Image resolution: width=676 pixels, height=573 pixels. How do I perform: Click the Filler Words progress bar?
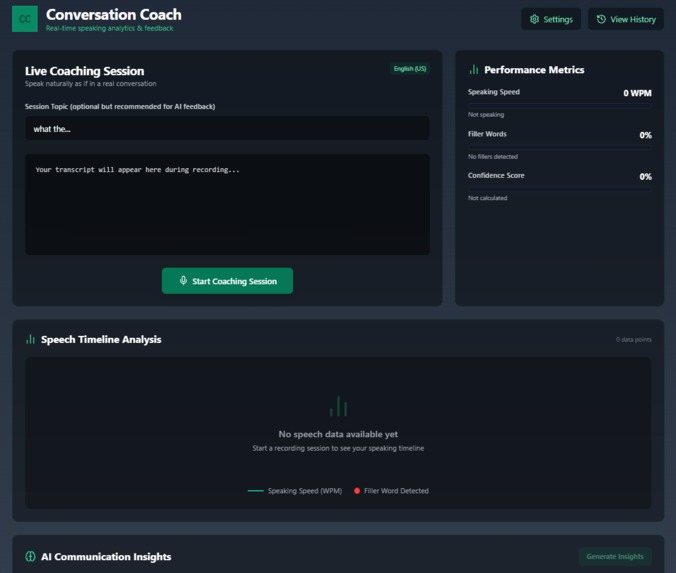(560, 147)
